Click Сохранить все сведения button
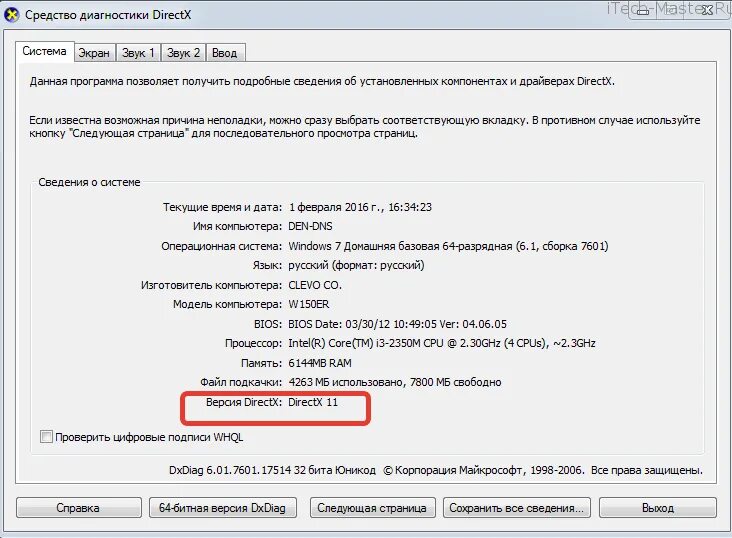Image resolution: width=732 pixels, height=538 pixels. point(516,508)
